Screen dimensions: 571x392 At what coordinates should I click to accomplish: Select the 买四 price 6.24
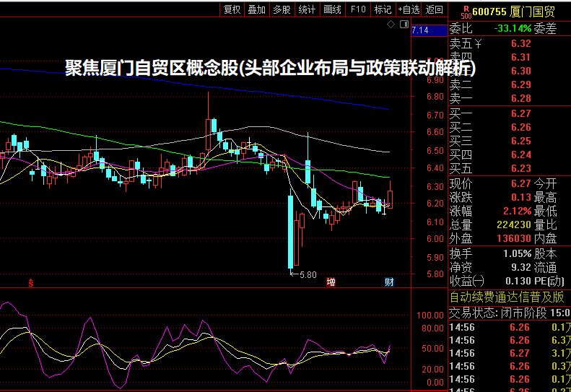point(520,154)
